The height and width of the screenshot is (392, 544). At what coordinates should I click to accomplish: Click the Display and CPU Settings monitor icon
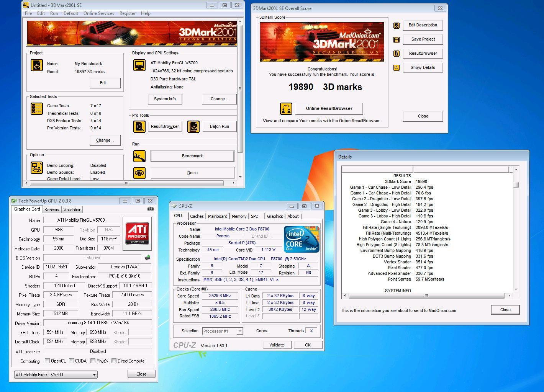(139, 65)
